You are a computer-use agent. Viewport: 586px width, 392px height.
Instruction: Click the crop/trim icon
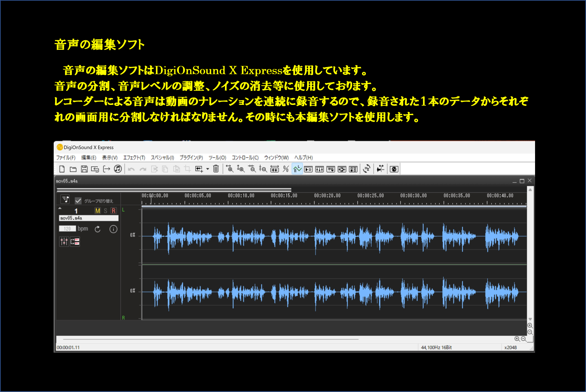[187, 169]
